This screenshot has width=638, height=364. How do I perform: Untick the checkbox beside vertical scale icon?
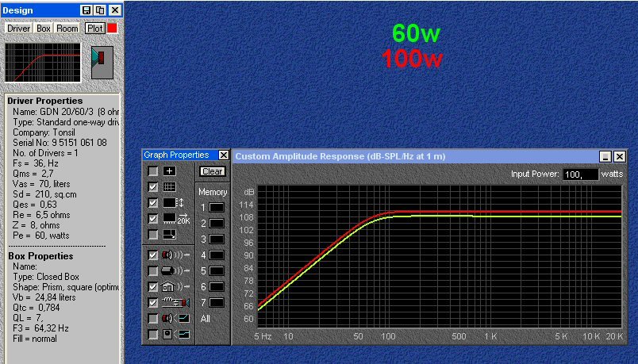[153, 203]
